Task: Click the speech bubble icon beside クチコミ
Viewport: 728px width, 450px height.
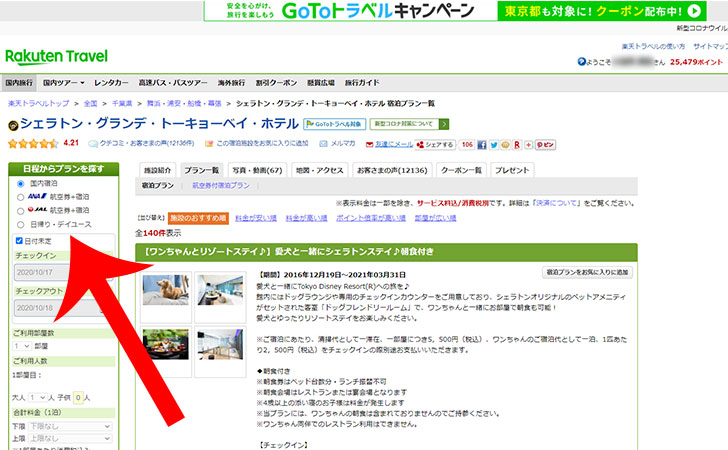Action: click(x=93, y=144)
